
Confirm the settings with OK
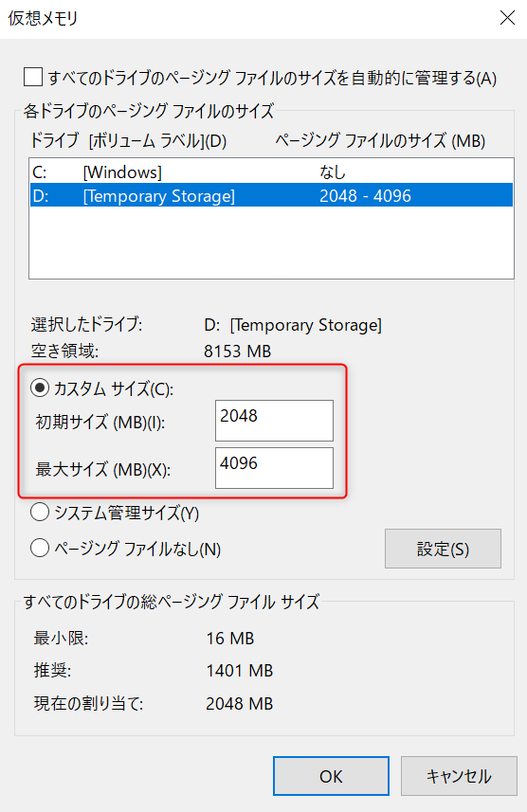[x=331, y=776]
